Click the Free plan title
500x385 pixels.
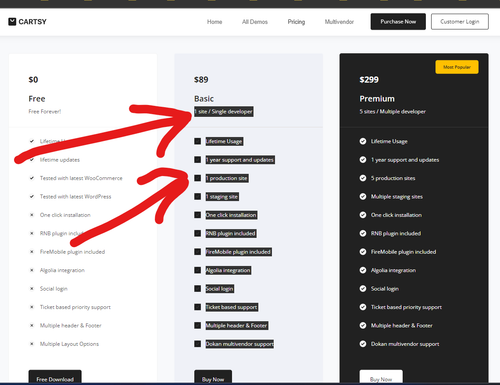[x=37, y=99]
